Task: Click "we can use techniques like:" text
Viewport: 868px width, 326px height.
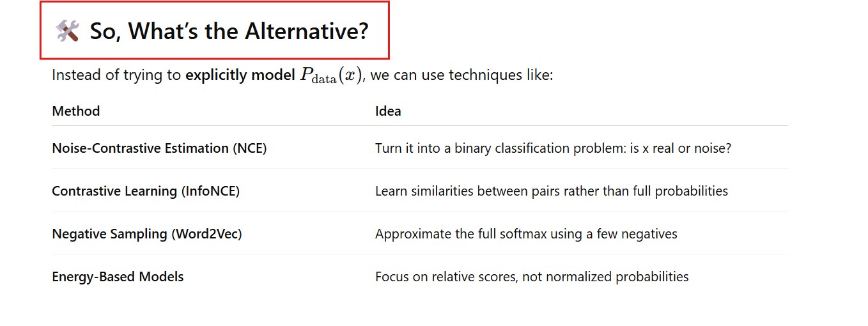Action: pos(461,75)
